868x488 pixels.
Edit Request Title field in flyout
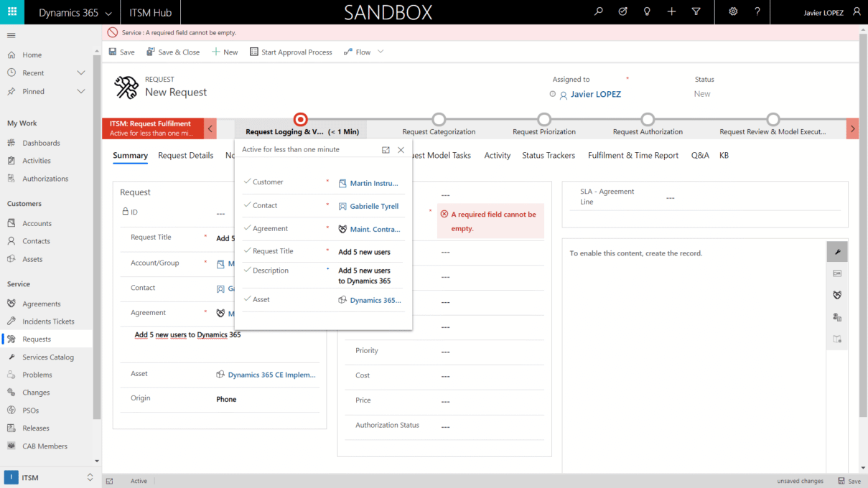[365, 252]
